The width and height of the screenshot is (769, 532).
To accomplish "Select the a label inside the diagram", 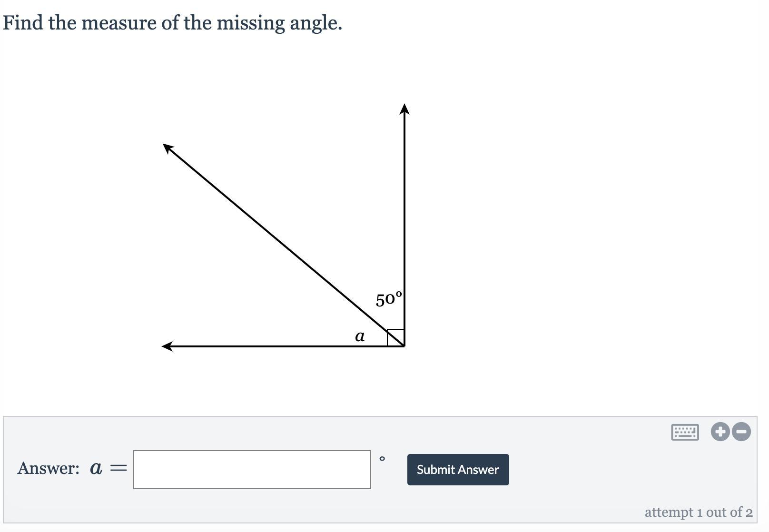I will [360, 336].
